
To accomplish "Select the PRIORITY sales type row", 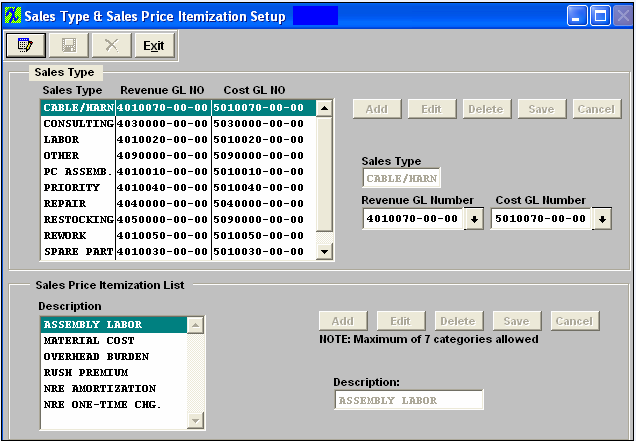I will click(178, 188).
